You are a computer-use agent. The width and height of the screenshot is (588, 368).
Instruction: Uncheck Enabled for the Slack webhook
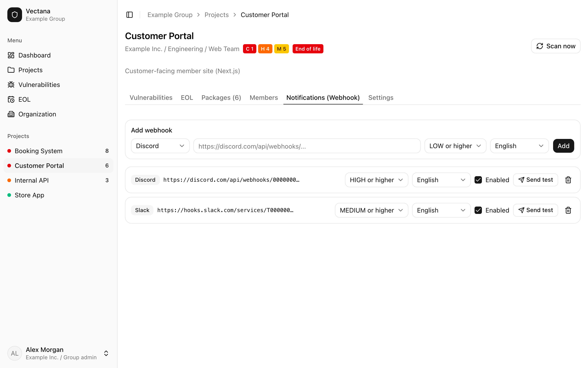coord(478,210)
